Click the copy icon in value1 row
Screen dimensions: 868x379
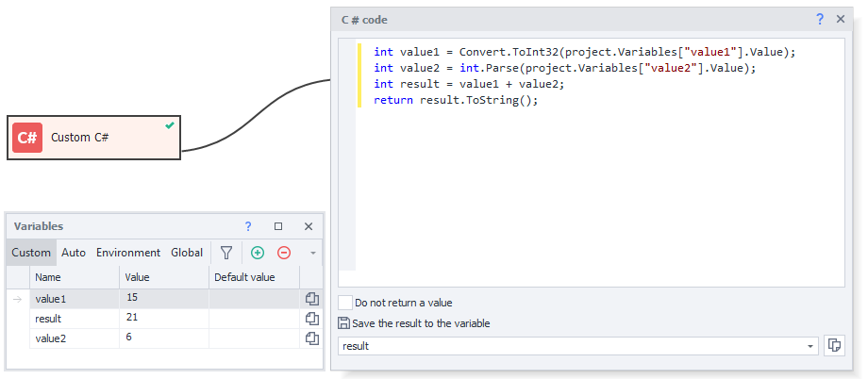click(x=311, y=299)
